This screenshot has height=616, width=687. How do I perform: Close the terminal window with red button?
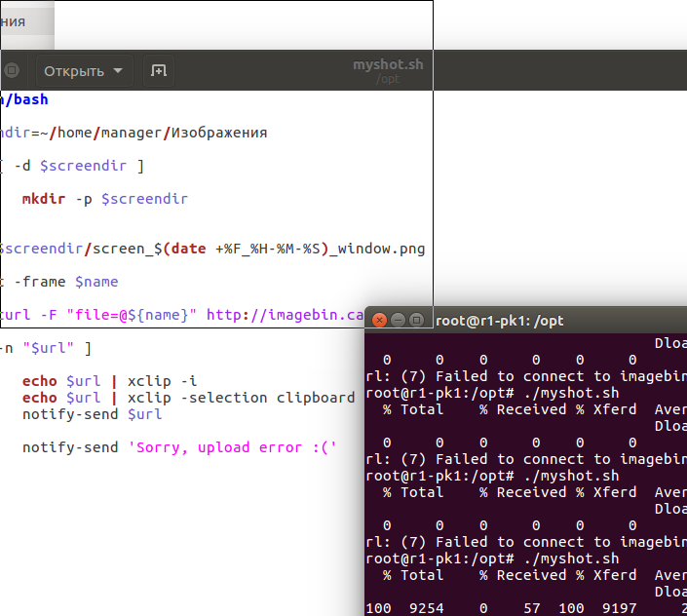point(379,321)
